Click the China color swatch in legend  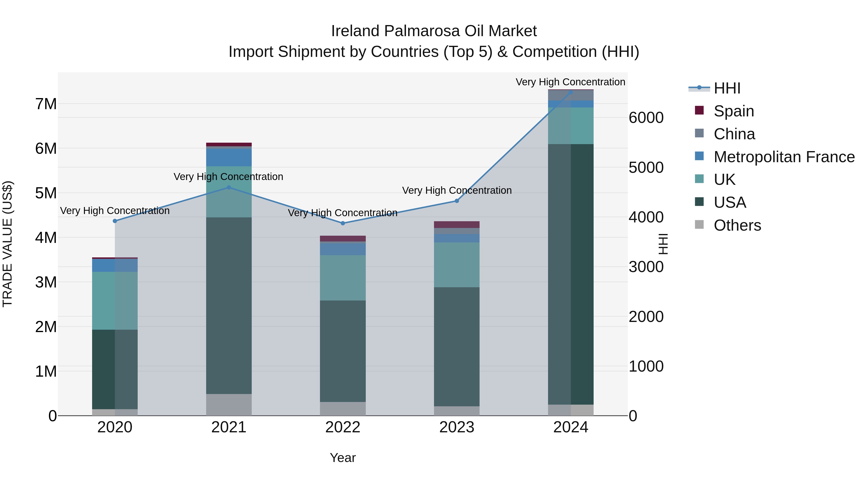[699, 133]
